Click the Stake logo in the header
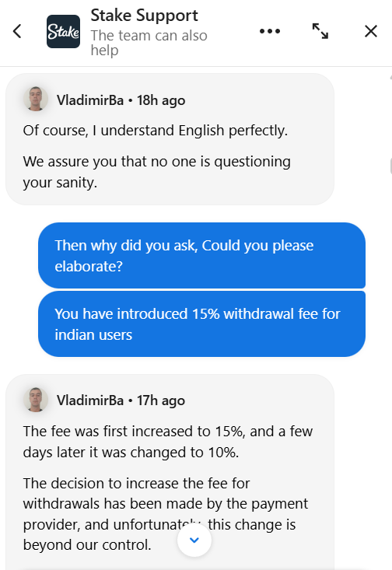 [63, 32]
